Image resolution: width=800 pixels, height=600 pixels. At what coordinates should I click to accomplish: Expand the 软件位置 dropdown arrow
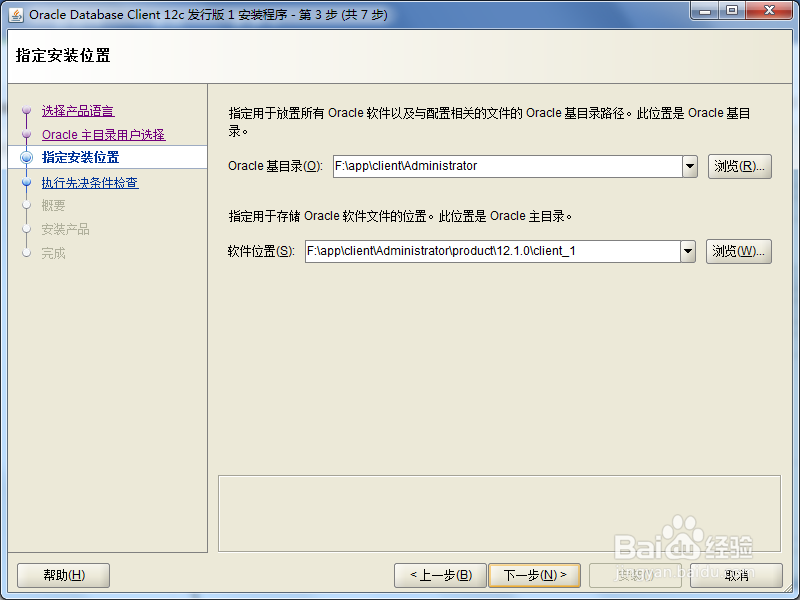tap(688, 251)
